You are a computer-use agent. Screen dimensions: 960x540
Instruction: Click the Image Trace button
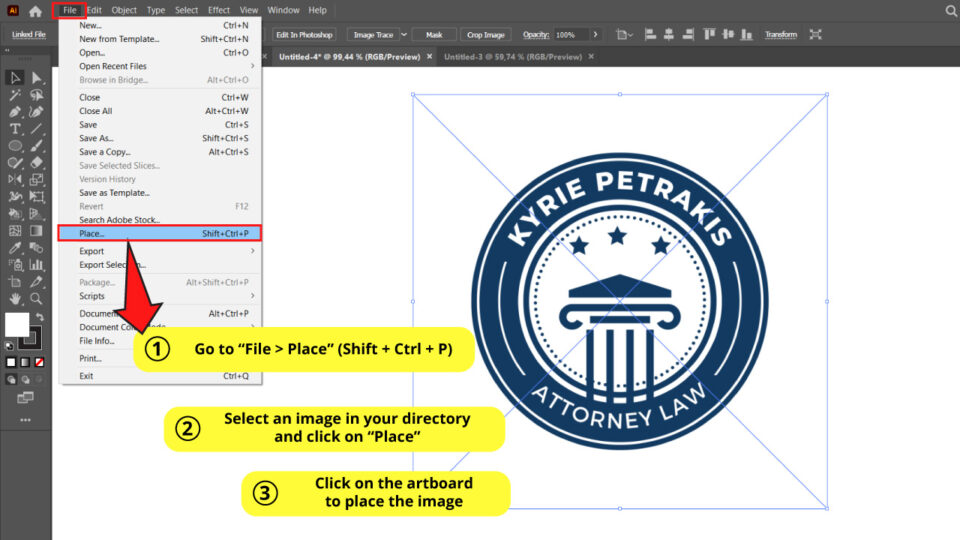click(x=373, y=35)
